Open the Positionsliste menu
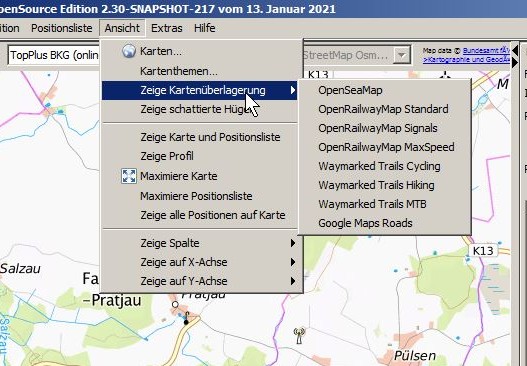Screen dimensions: 527x366 click(x=62, y=28)
